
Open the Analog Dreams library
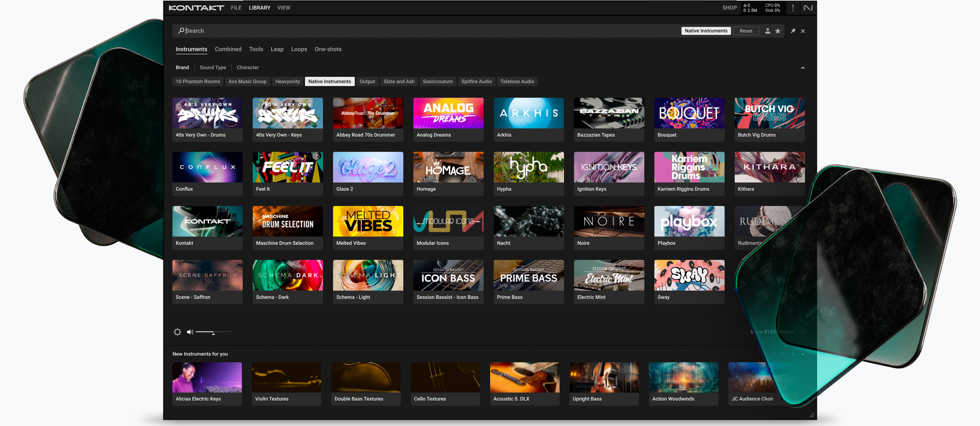click(448, 119)
